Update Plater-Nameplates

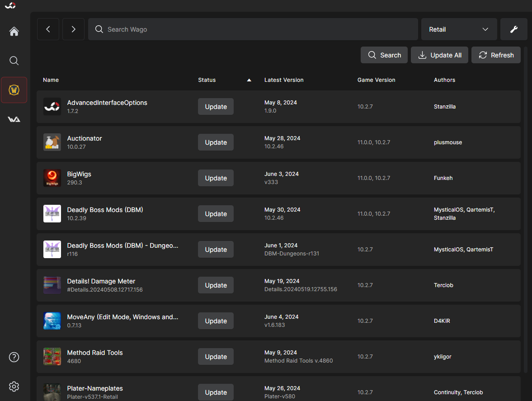(x=216, y=392)
